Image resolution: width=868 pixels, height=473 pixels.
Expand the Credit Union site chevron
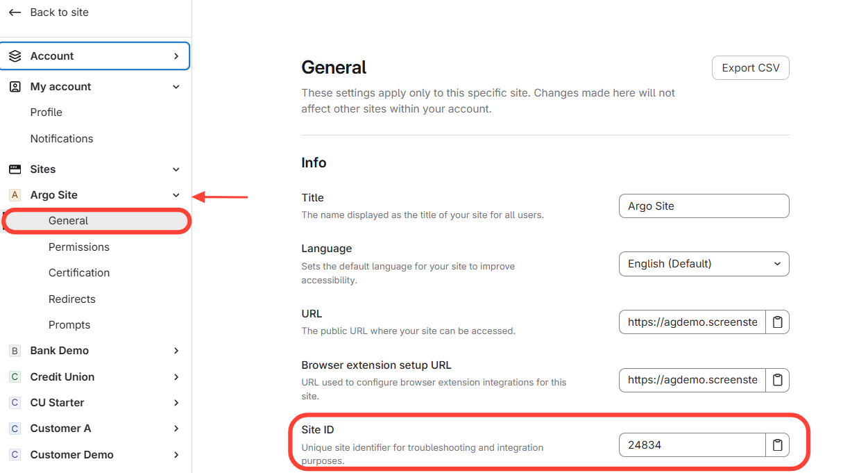tap(176, 377)
